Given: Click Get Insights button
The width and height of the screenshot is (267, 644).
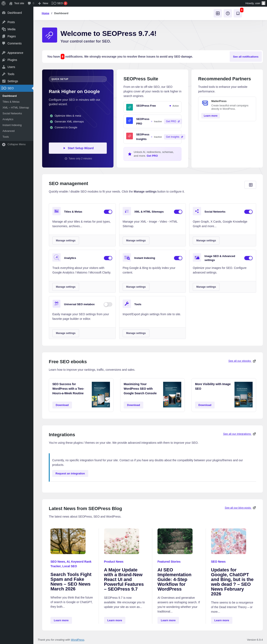Looking at the screenshot, I should (175, 137).
